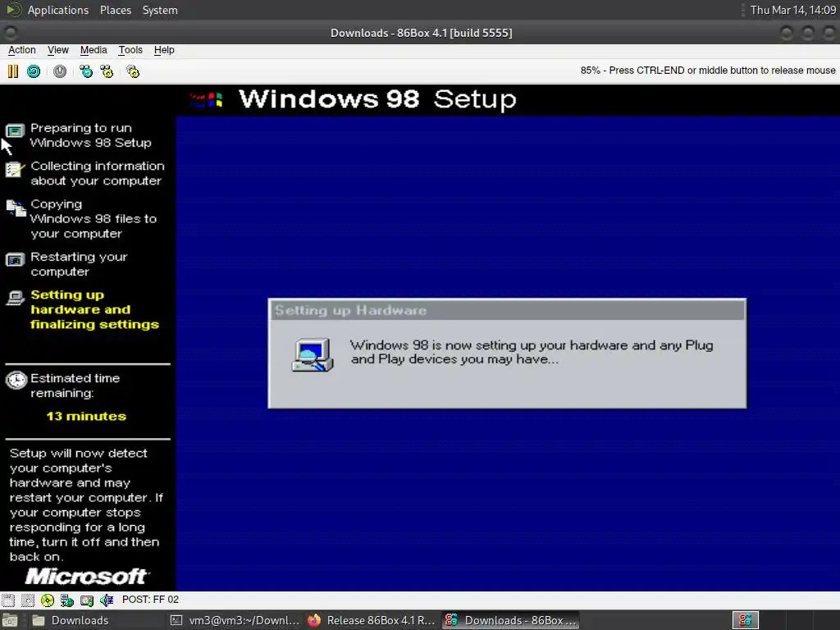Pause the emulation with the toolbar pause icon
Screen dimensions: 840x630
point(13,71)
